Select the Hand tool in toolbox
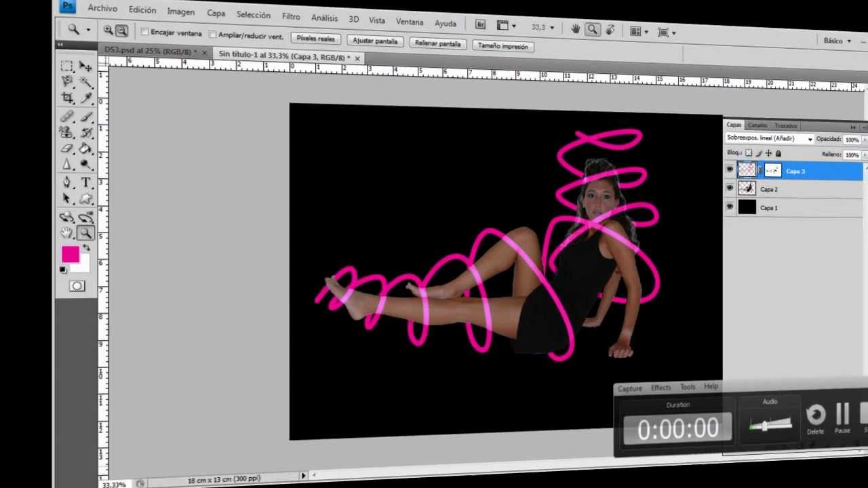 tap(66, 233)
